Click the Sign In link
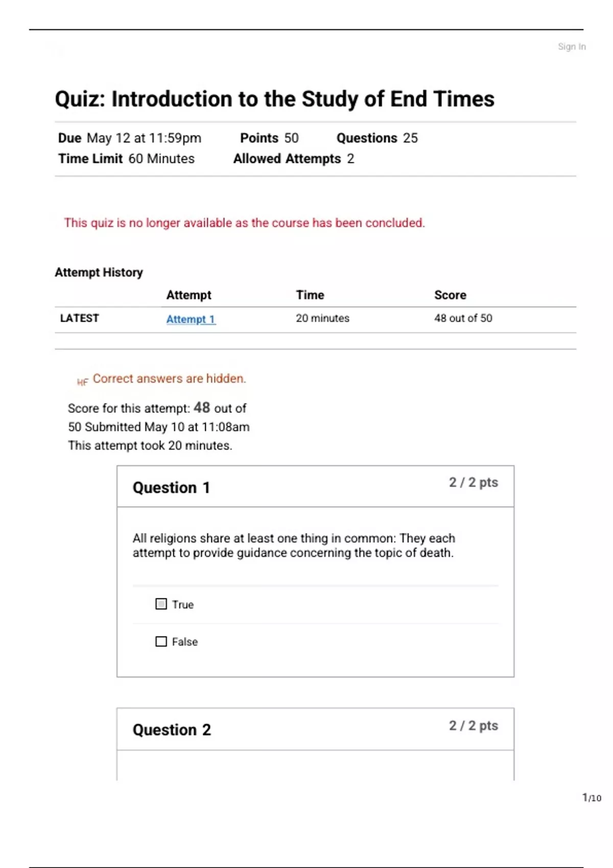The height and width of the screenshot is (868, 613). 571,46
